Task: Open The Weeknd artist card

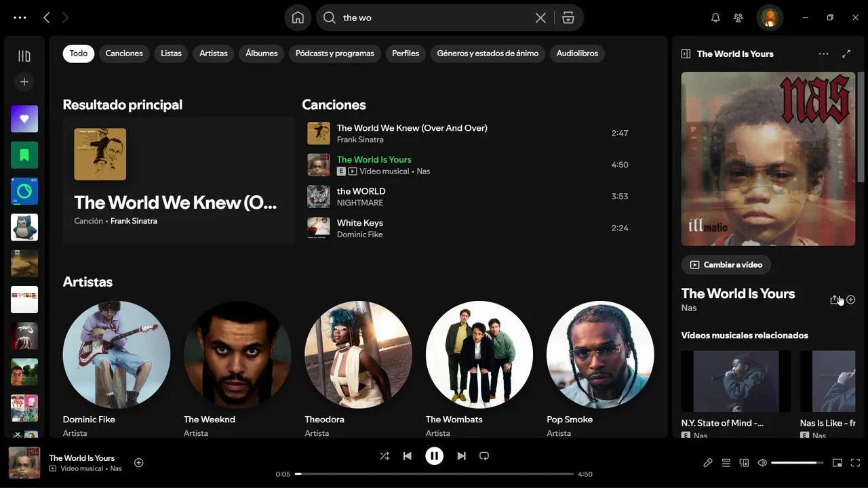Action: point(237,369)
